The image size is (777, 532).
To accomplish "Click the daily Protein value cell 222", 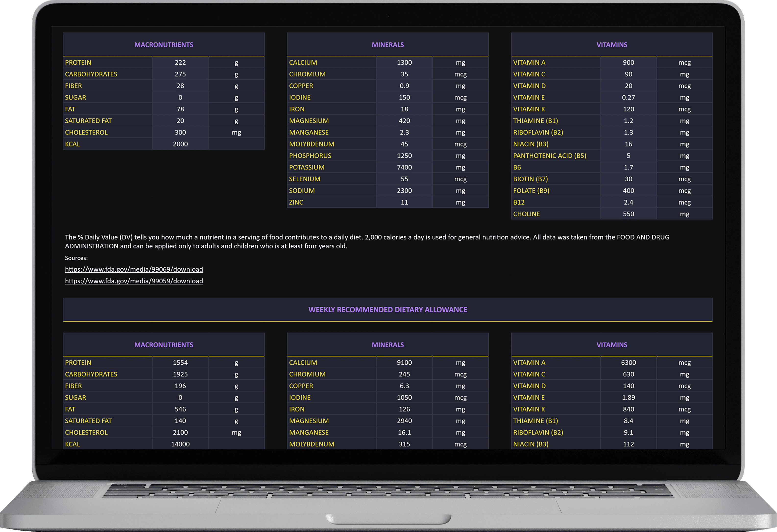I will click(x=180, y=62).
